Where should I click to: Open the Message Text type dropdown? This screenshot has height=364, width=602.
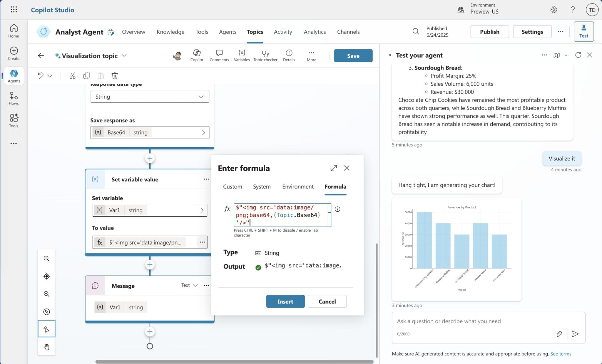point(189,285)
